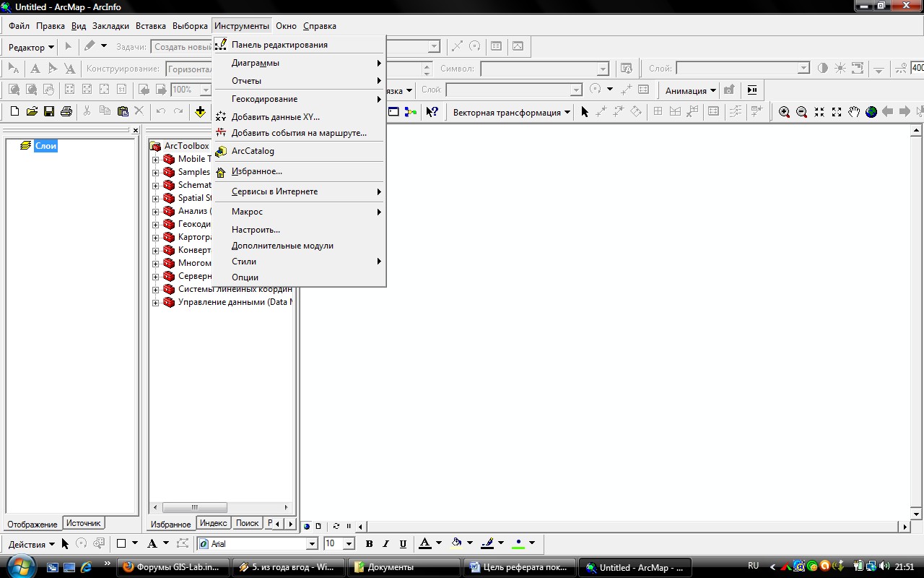924x578 pixels.
Task: Switch to the Источник tab
Action: pos(84,523)
